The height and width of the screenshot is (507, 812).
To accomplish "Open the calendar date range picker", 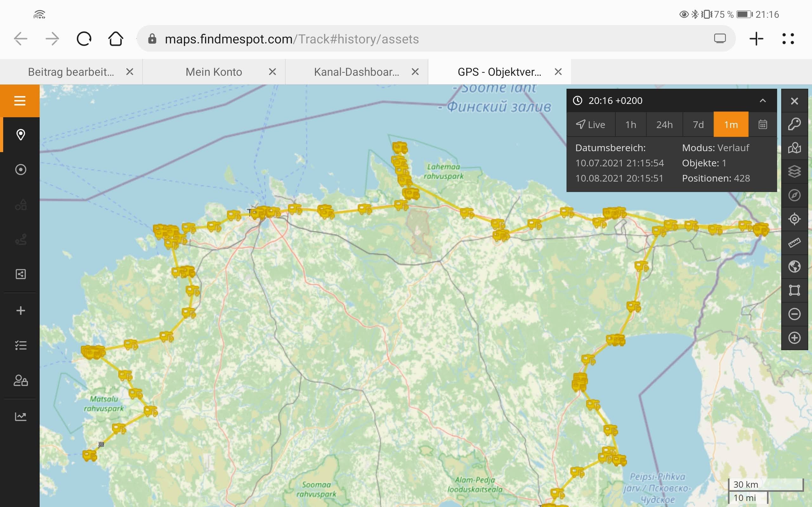I will click(x=763, y=125).
